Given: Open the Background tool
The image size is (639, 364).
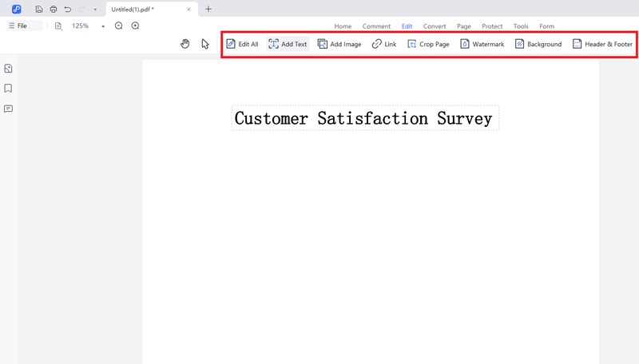Looking at the screenshot, I should tap(538, 44).
